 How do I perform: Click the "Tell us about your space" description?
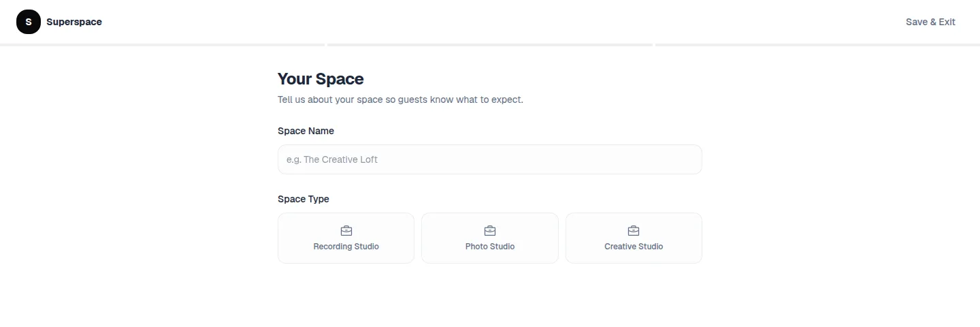click(x=400, y=99)
